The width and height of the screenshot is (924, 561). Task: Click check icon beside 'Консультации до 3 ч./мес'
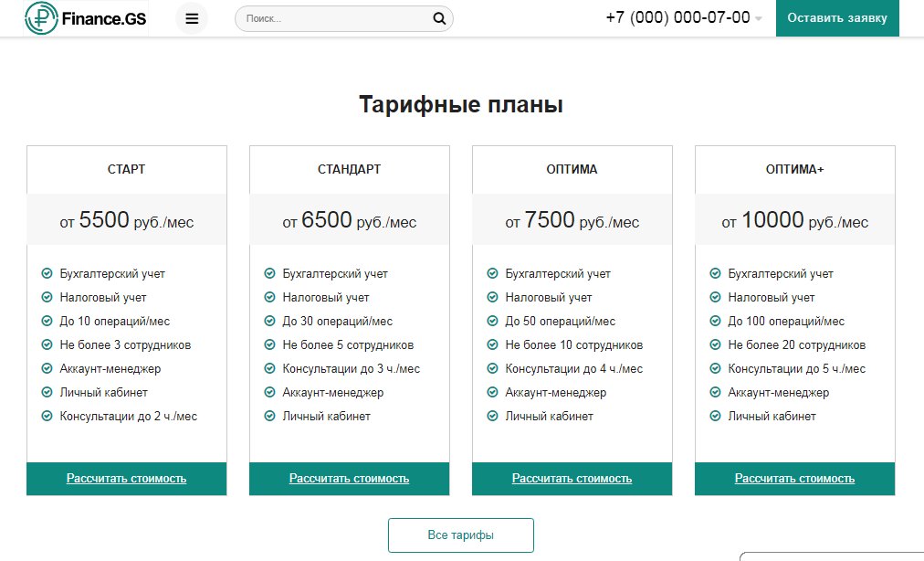(x=270, y=369)
